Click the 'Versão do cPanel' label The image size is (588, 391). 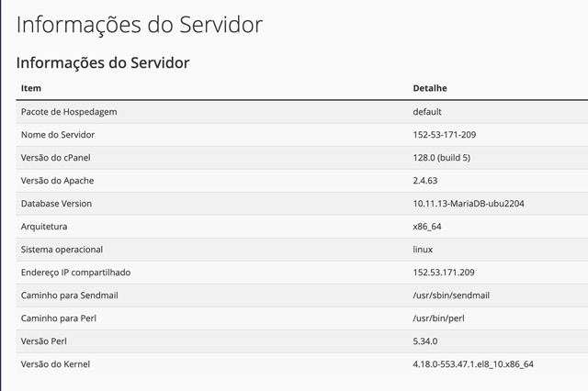pos(56,158)
